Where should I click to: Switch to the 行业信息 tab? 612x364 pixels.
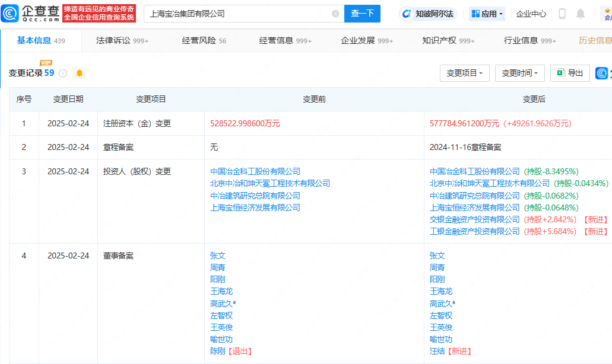(530, 40)
